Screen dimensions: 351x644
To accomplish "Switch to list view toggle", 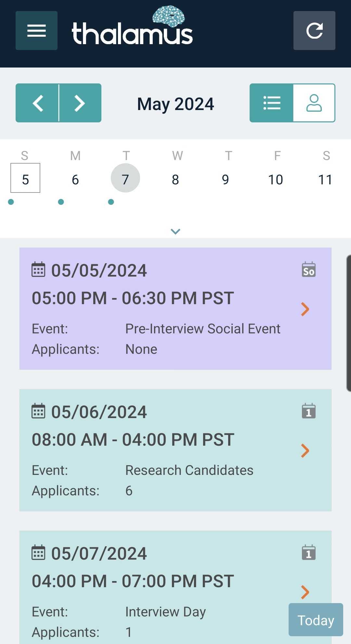I will point(271,103).
